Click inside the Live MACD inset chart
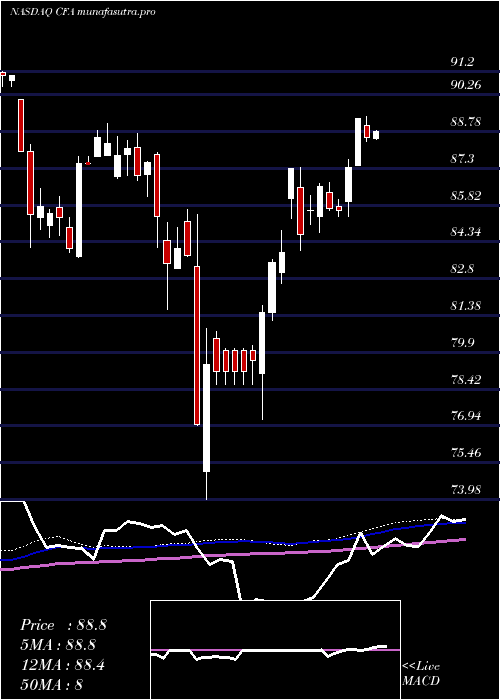This screenshot has width=500, height=700. click(x=275, y=650)
